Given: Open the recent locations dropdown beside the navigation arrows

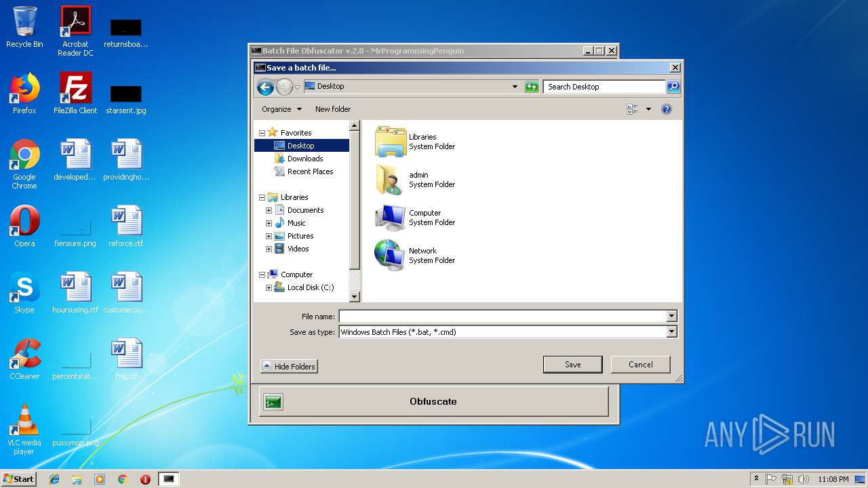Looking at the screenshot, I should click(x=297, y=87).
